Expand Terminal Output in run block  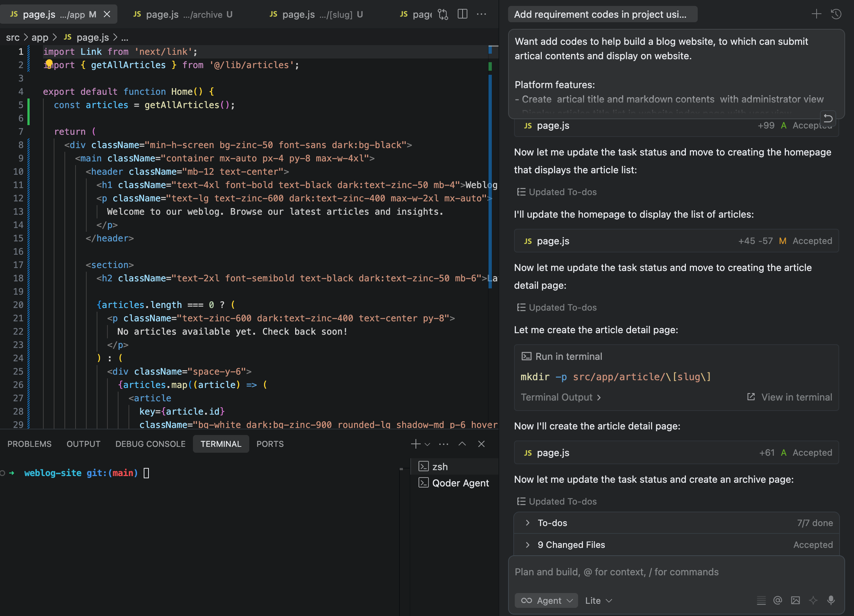tap(561, 397)
